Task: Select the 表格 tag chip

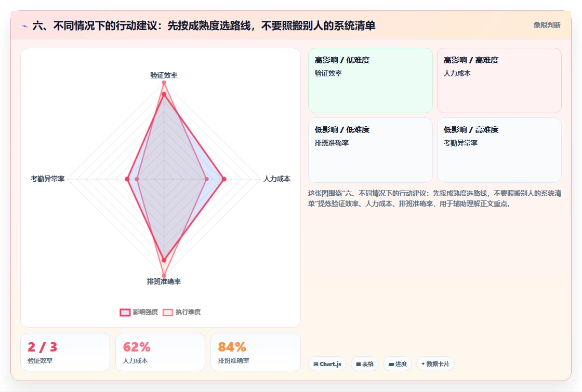Action: click(364, 364)
